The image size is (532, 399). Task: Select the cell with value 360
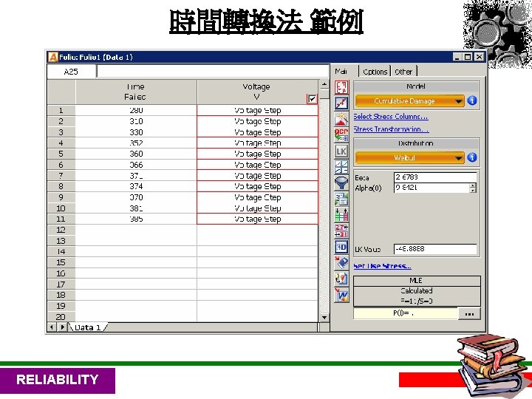[x=136, y=154]
